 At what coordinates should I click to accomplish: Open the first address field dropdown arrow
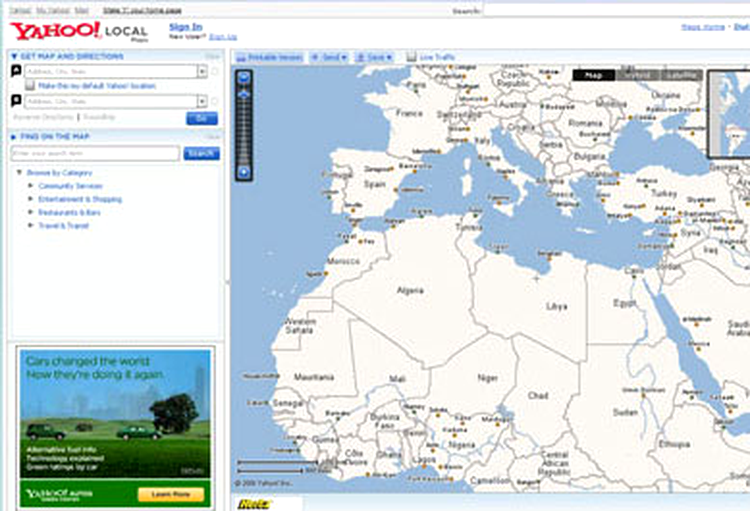click(202, 71)
